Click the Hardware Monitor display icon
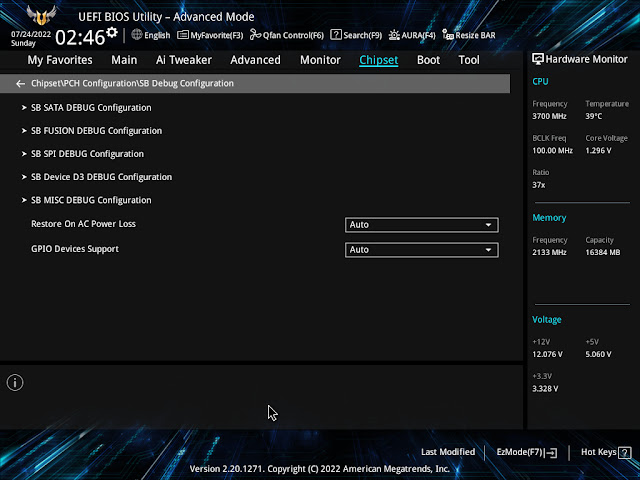 538,59
